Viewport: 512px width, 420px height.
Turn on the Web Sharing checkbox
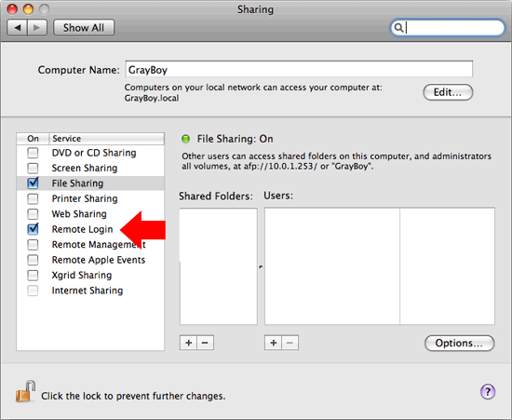33,214
